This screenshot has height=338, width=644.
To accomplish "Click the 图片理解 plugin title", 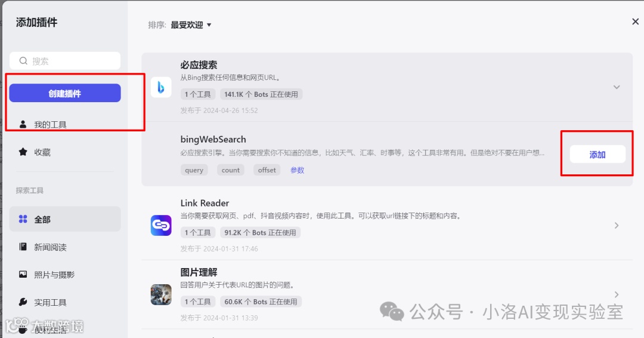I will click(199, 272).
